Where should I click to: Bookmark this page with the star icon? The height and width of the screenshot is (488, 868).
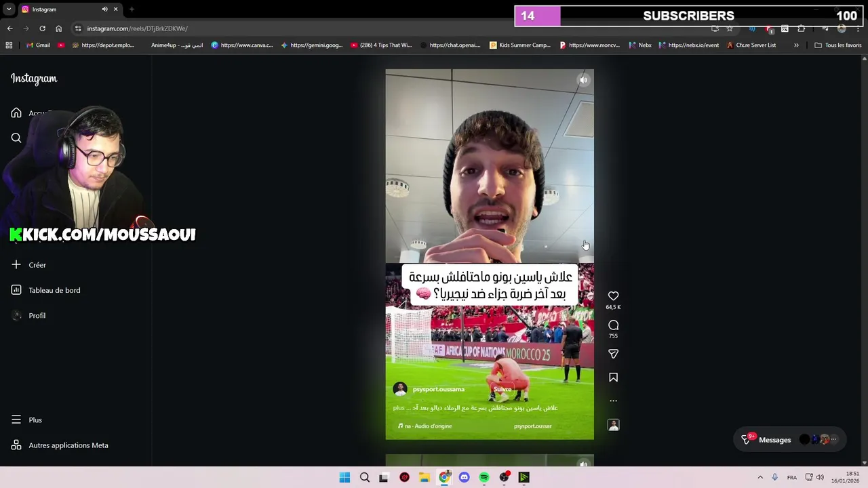pos(730,28)
